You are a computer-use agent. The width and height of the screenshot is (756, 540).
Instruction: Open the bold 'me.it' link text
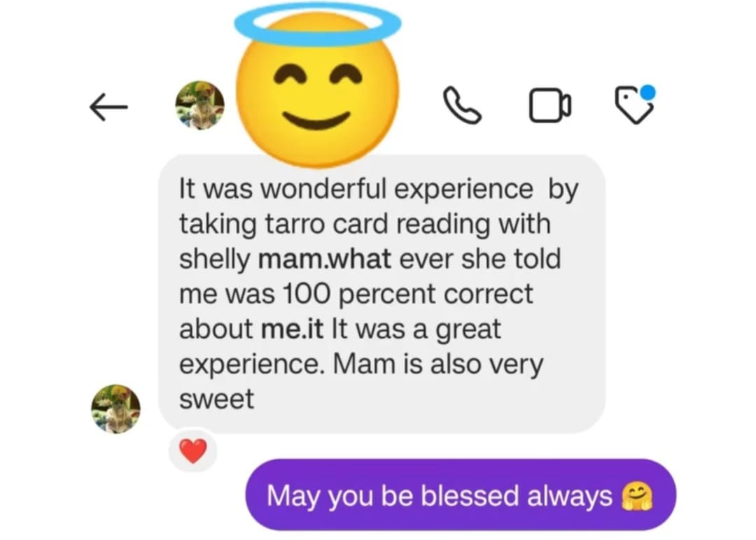(x=292, y=329)
